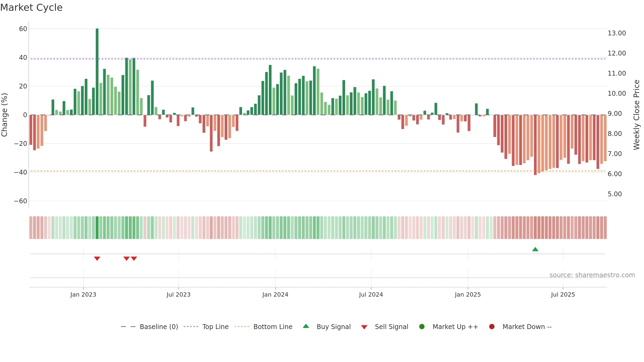This screenshot has width=644, height=362.
Task: Click the 60 percent axis label
Action: click(x=23, y=29)
